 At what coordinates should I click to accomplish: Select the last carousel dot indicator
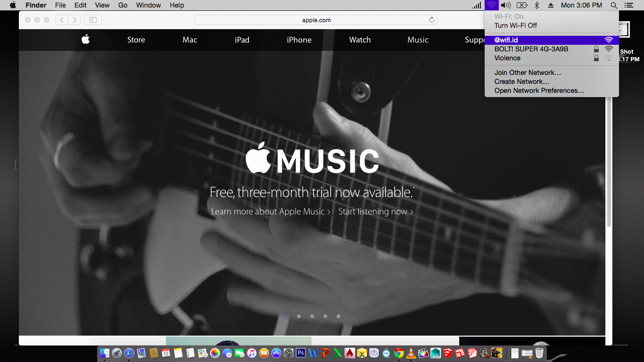point(339,316)
